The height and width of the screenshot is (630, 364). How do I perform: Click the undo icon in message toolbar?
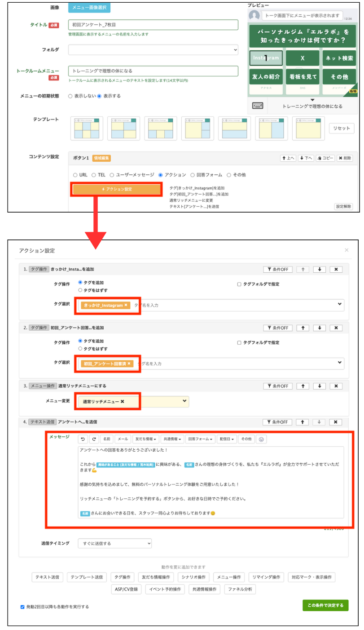83,439
